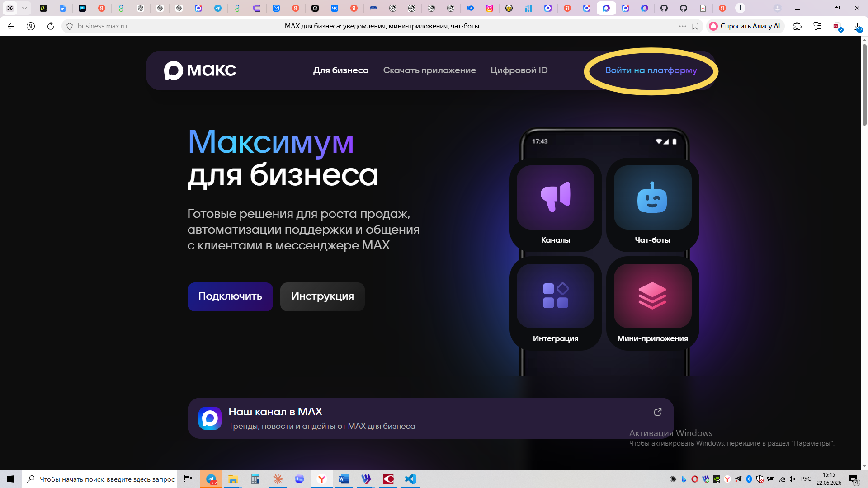This screenshot has width=868, height=488.
Task: Switch to the Instagram browser tab
Action: pos(490,8)
